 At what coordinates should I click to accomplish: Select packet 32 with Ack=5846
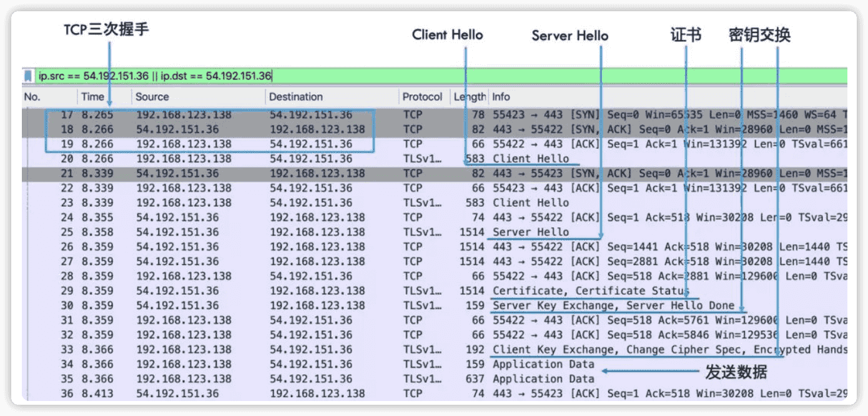pos(435,335)
